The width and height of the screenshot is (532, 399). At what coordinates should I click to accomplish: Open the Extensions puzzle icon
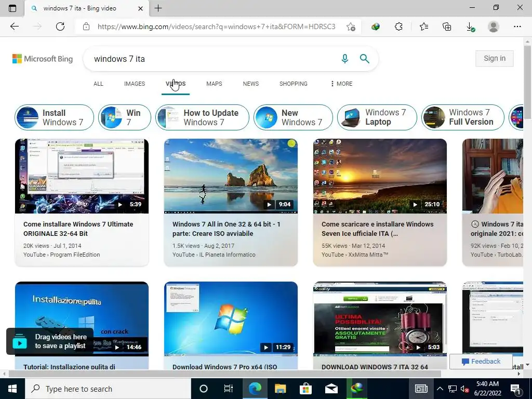(x=398, y=26)
